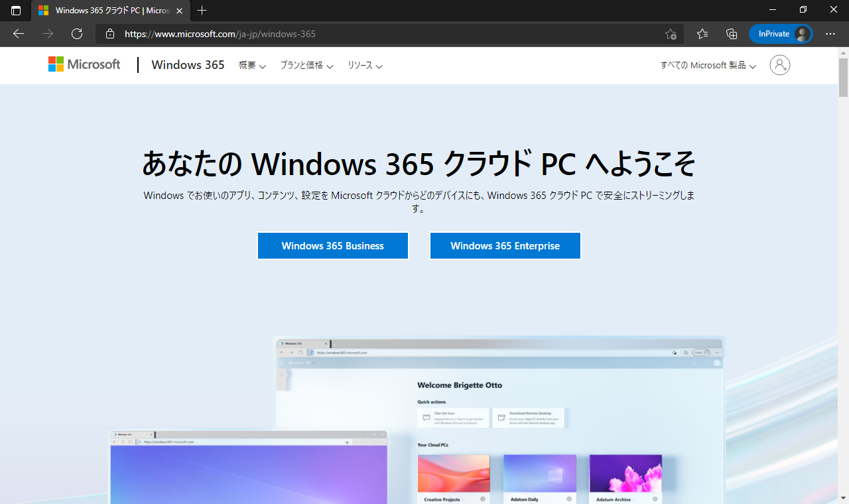
Task: Open the browser Settings and more menu
Action: pyautogui.click(x=830, y=34)
